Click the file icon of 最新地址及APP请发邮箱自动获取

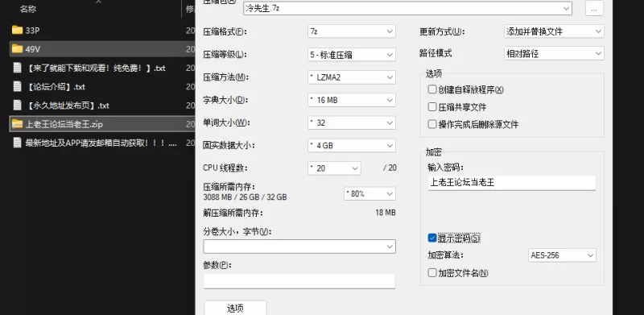pyautogui.click(x=17, y=143)
